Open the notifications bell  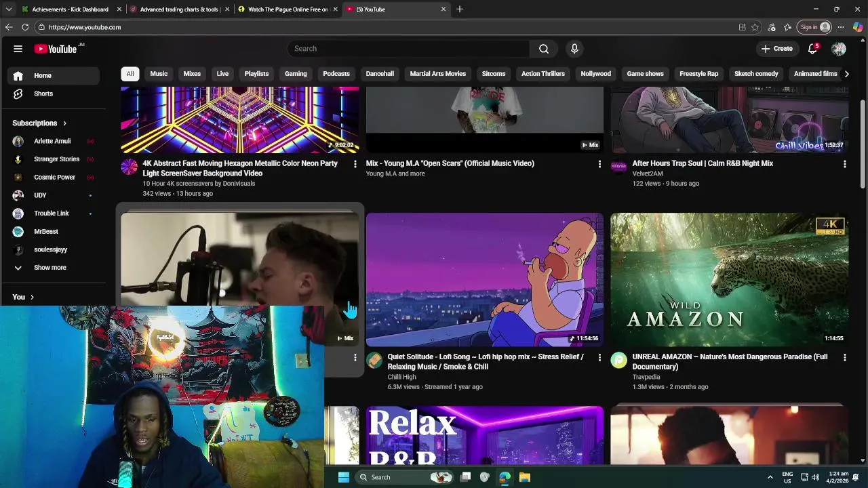pos(812,49)
